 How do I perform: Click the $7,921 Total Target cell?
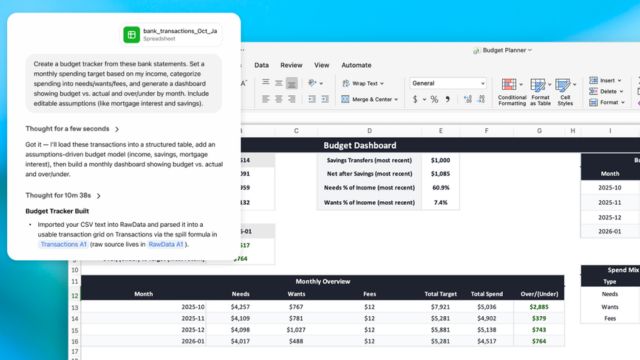tap(440, 307)
